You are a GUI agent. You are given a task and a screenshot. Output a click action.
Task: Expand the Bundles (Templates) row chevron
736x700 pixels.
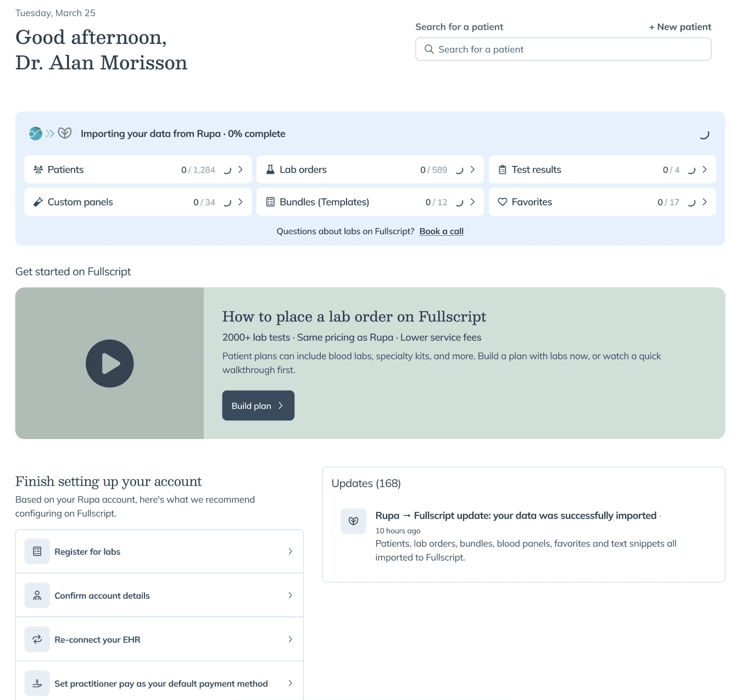click(472, 202)
